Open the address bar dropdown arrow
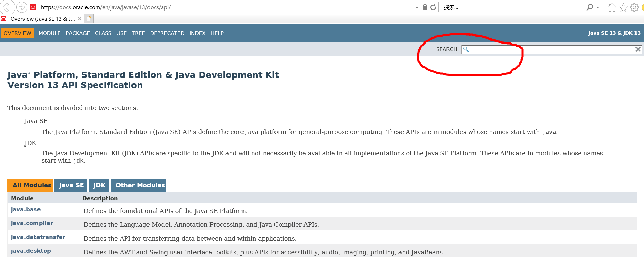Viewport: 644px width, 257px height. (417, 7)
